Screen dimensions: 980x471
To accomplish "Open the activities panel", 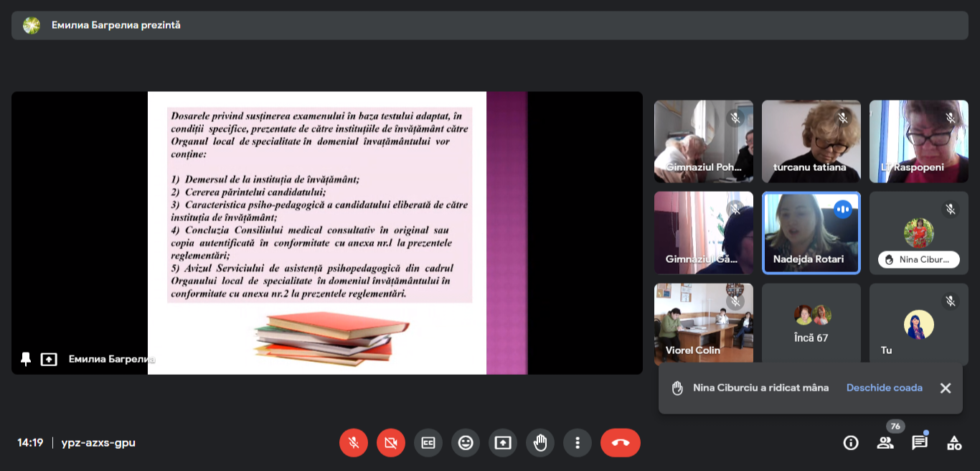I will [x=954, y=443].
